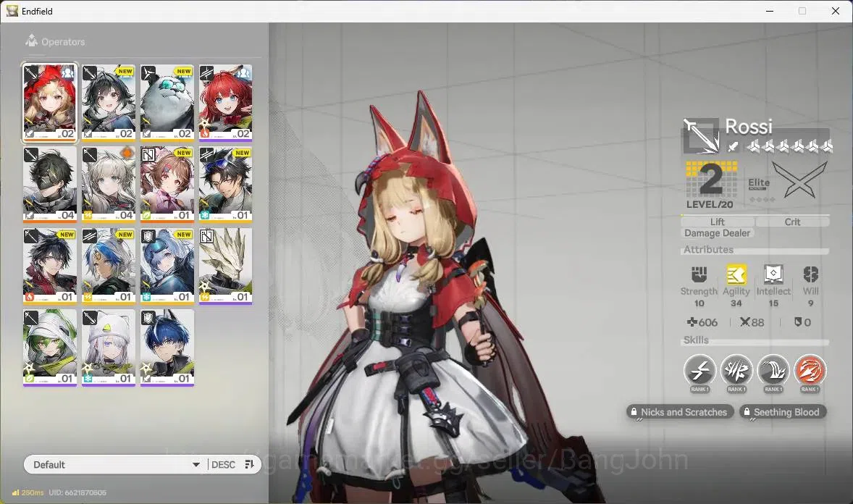Open the red ultimate skill icon
This screenshot has width=853, height=504.
pos(810,371)
